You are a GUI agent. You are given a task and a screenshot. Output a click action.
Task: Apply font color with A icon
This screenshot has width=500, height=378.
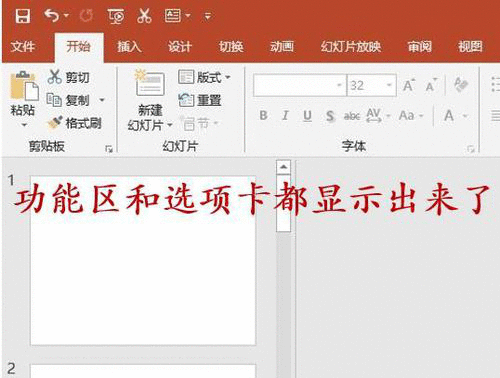(x=449, y=116)
